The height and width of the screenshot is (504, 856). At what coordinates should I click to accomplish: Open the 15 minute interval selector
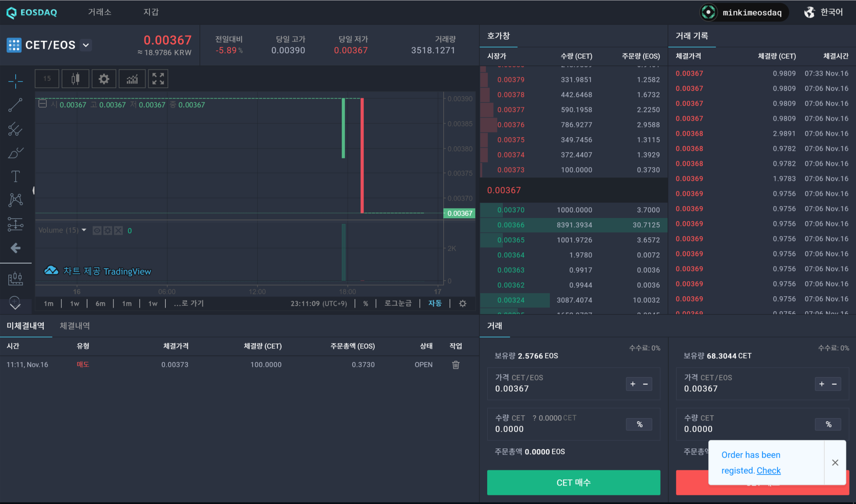pyautogui.click(x=47, y=79)
